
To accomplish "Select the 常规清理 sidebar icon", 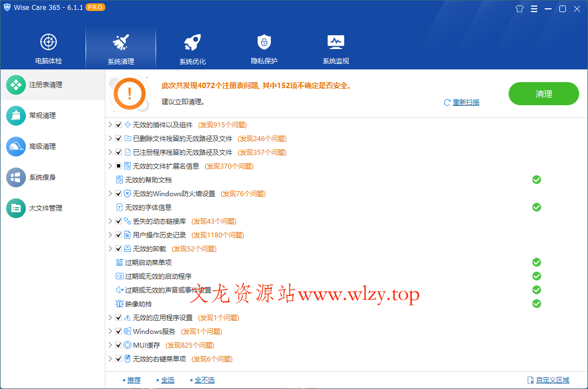I will pos(15,116).
